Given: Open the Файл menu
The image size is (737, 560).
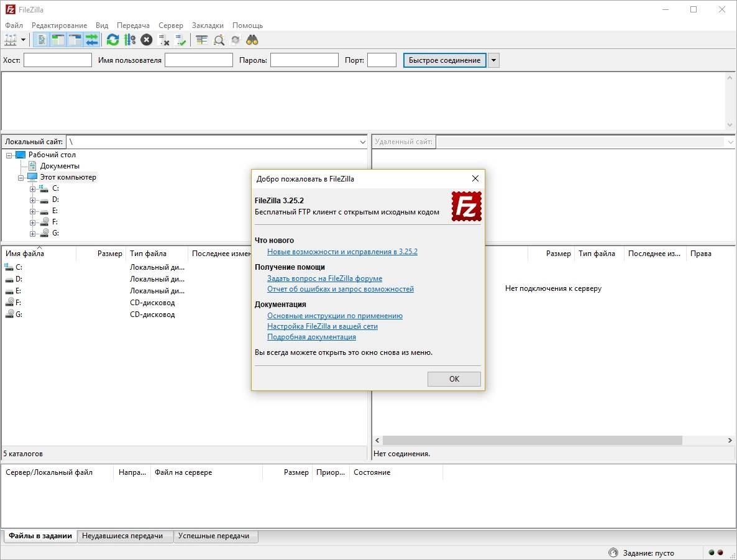Looking at the screenshot, I should click(x=14, y=25).
